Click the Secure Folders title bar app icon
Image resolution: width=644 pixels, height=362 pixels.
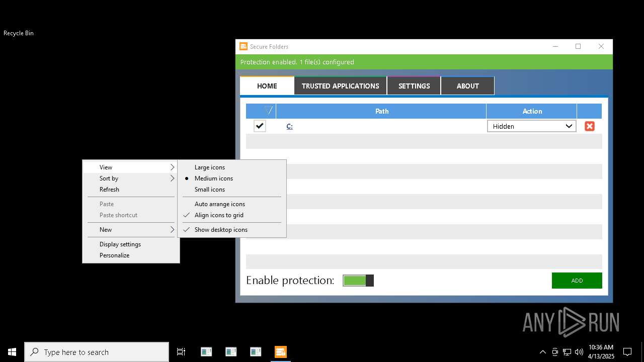coord(244,46)
